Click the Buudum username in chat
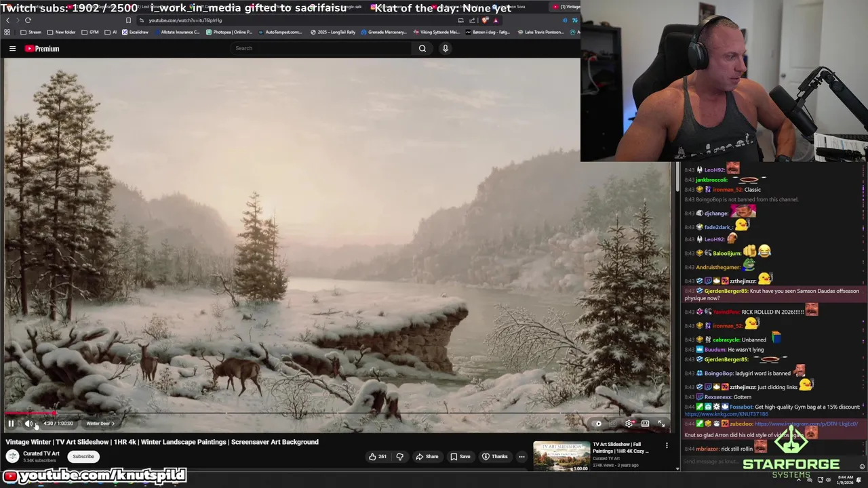The width and height of the screenshot is (868, 488). click(715, 350)
